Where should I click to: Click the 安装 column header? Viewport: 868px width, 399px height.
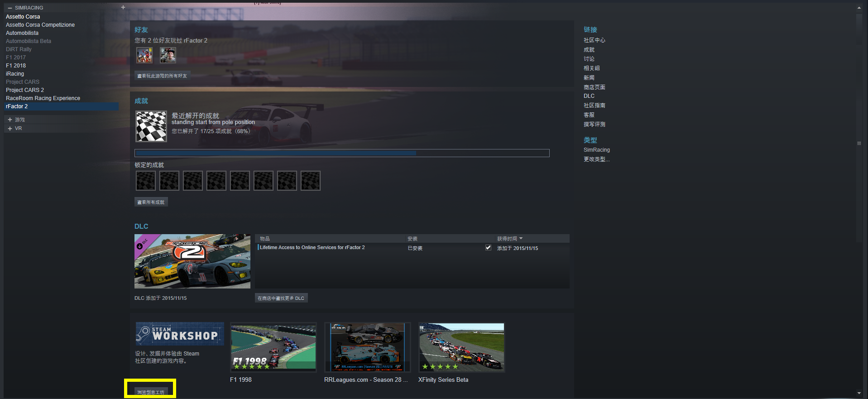pyautogui.click(x=412, y=239)
